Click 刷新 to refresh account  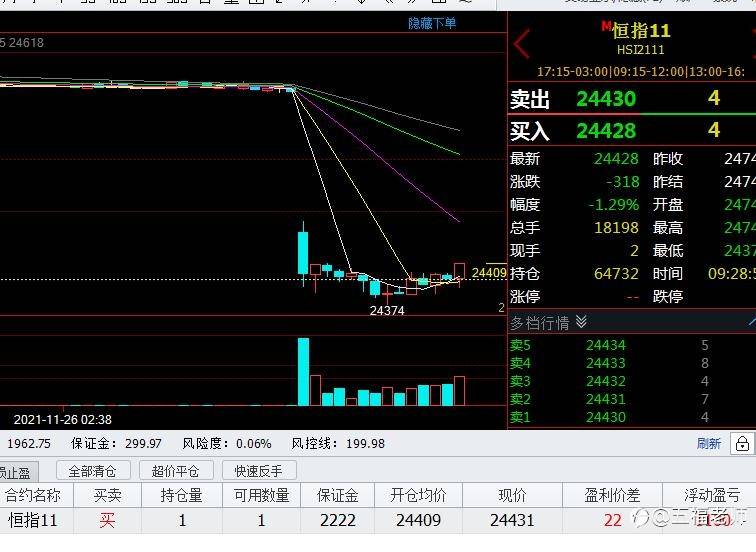pyautogui.click(x=708, y=444)
